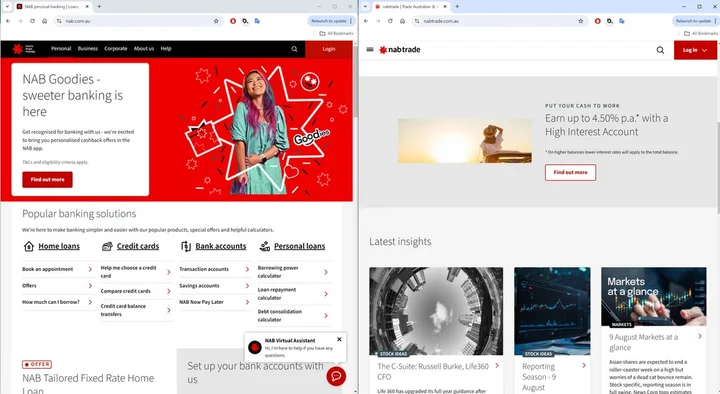Open the Corporate menu in NAB header
The width and height of the screenshot is (720, 394).
pos(116,49)
